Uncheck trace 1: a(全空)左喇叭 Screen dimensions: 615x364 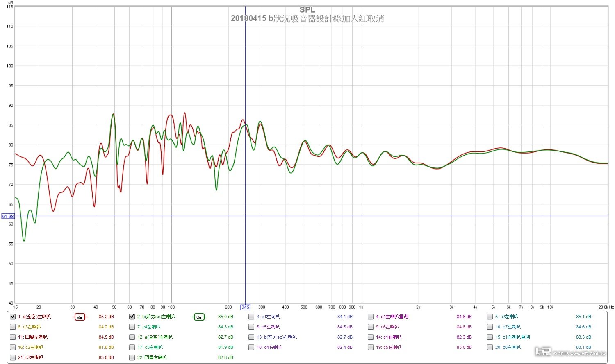point(13,317)
